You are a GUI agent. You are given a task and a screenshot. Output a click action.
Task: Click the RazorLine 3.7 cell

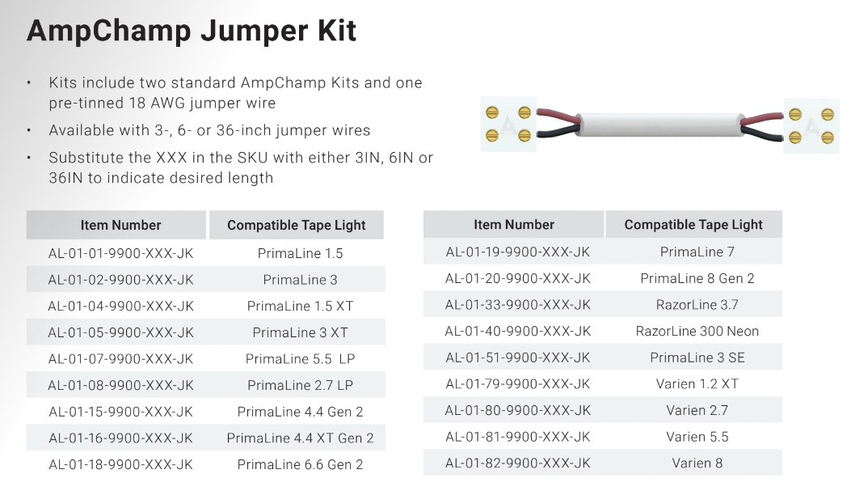(x=697, y=305)
